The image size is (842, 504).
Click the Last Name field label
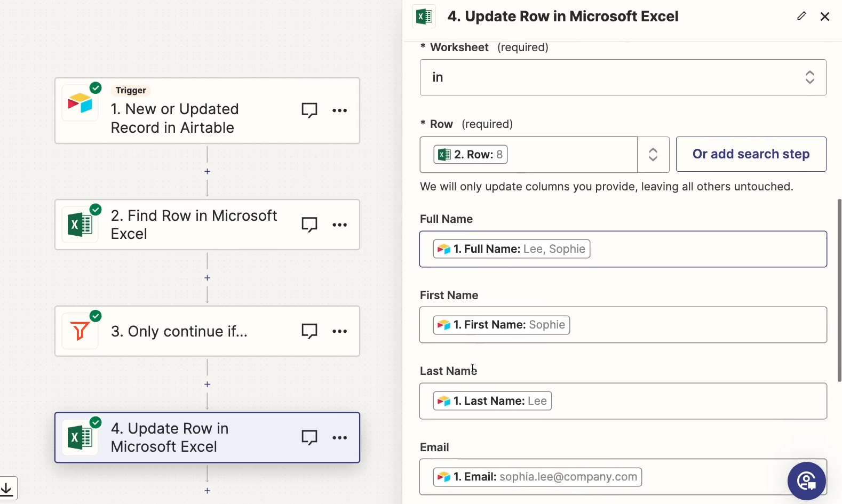(x=448, y=371)
